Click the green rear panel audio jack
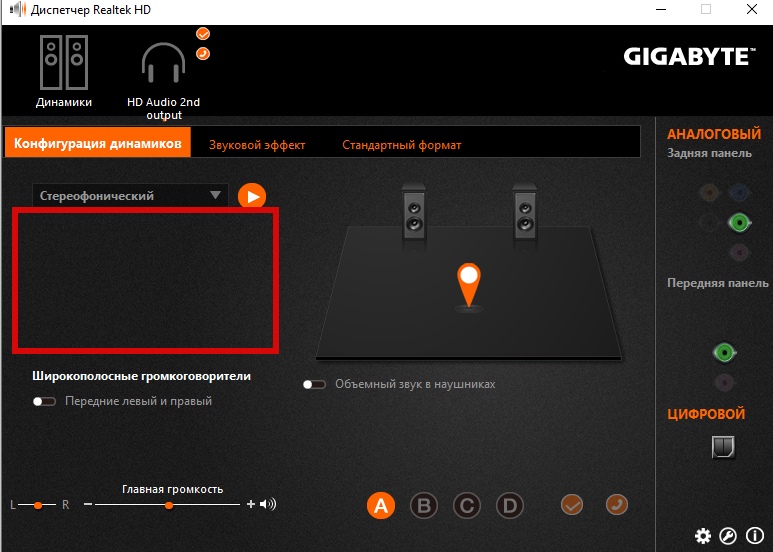The width and height of the screenshot is (773, 552). click(739, 223)
